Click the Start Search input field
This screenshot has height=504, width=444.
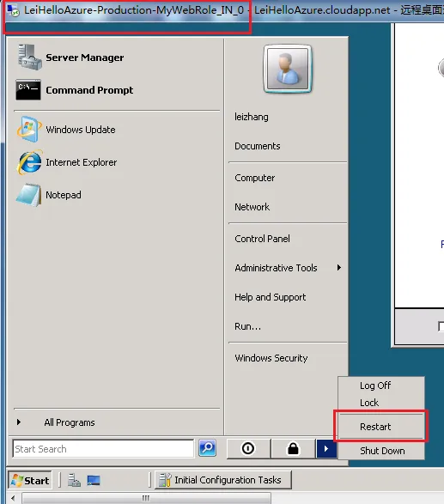coord(104,449)
